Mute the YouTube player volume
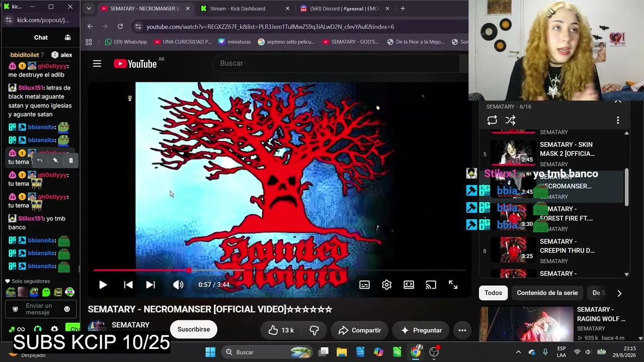 pyautogui.click(x=178, y=285)
